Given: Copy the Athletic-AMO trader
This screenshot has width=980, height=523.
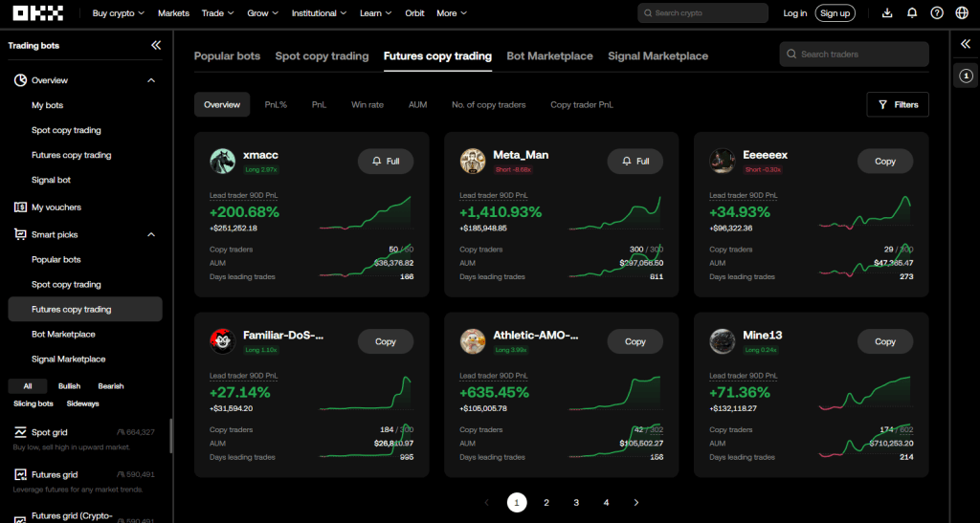Looking at the screenshot, I should pos(635,341).
